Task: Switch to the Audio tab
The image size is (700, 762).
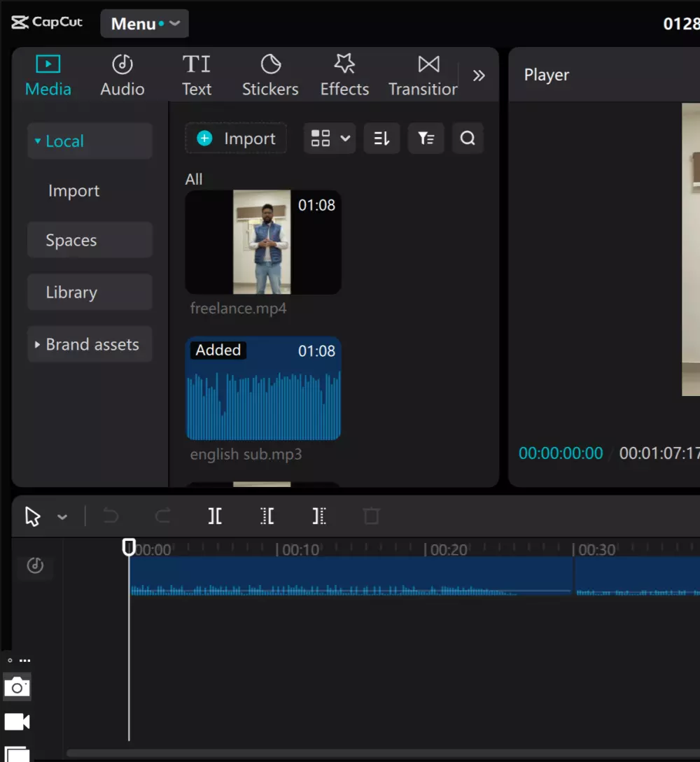Action: click(122, 76)
